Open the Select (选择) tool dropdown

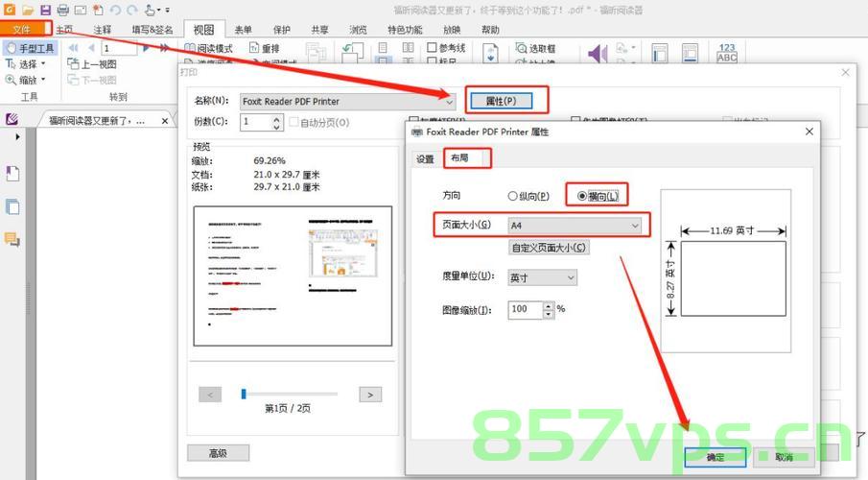(43, 63)
